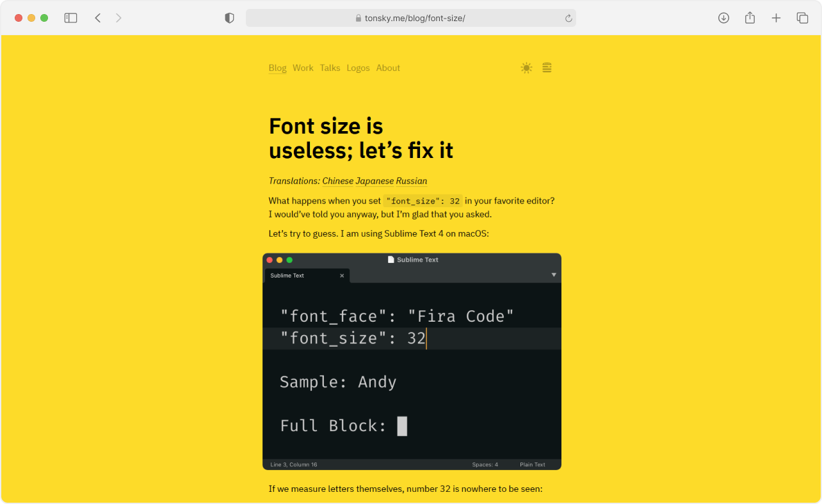Minimize the Safari window with the yellow button
This screenshot has height=504, width=822.
(x=31, y=18)
